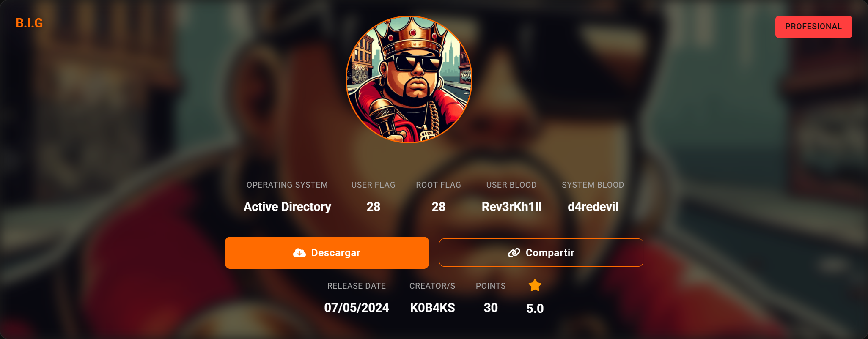Click the root flag count 28
Screen dimensions: 868x339
coord(439,207)
